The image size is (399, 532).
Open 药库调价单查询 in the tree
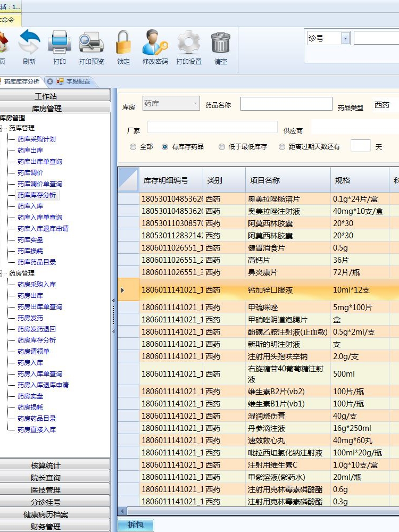click(40, 184)
